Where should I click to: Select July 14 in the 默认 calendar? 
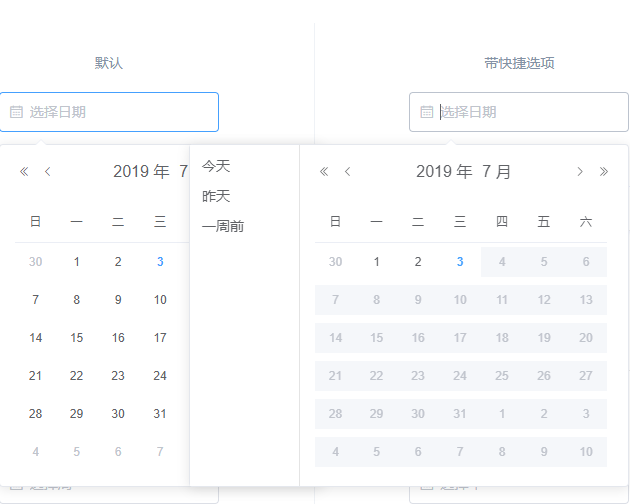pos(35,338)
